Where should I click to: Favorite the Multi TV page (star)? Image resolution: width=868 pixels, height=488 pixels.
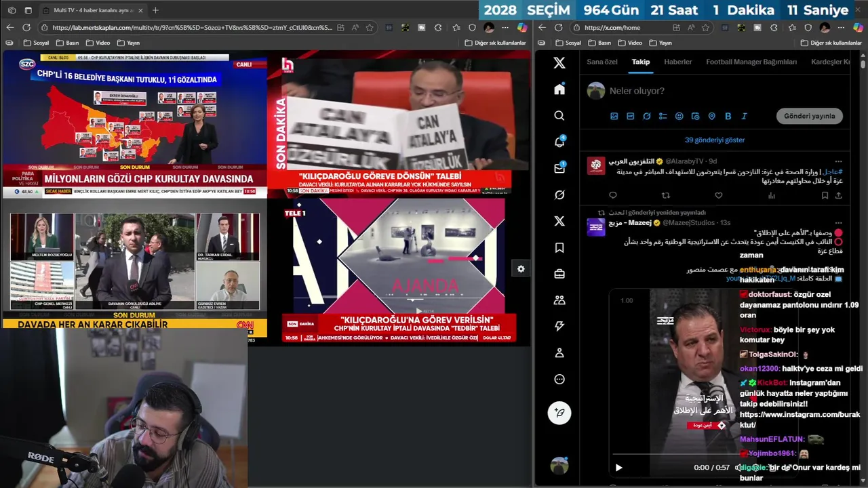pos(370,28)
